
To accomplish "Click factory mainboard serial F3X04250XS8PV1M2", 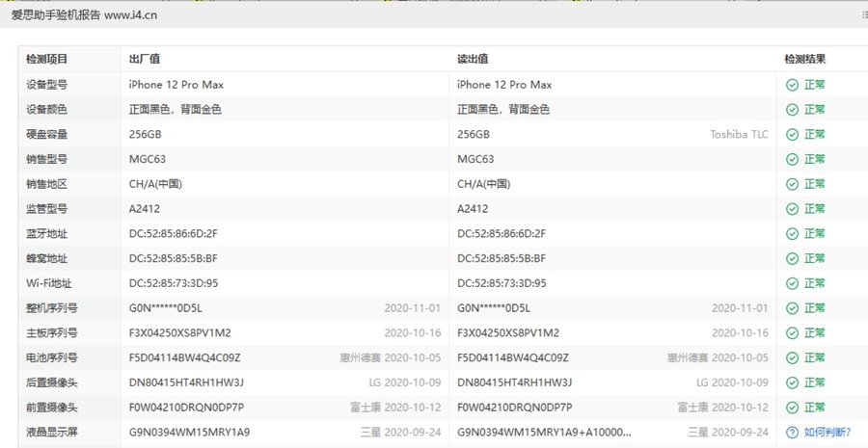I will pos(180,333).
